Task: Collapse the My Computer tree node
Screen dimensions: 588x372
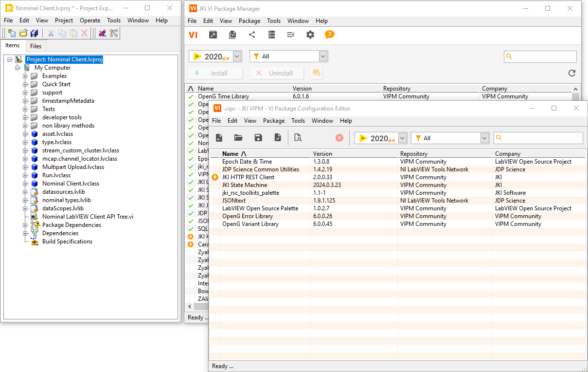Action: pyautogui.click(x=18, y=68)
